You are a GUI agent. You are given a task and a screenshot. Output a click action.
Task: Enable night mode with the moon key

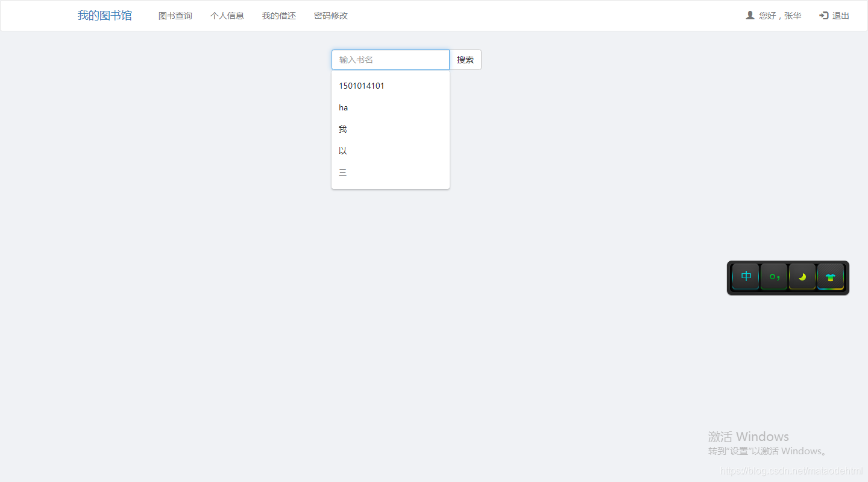802,277
